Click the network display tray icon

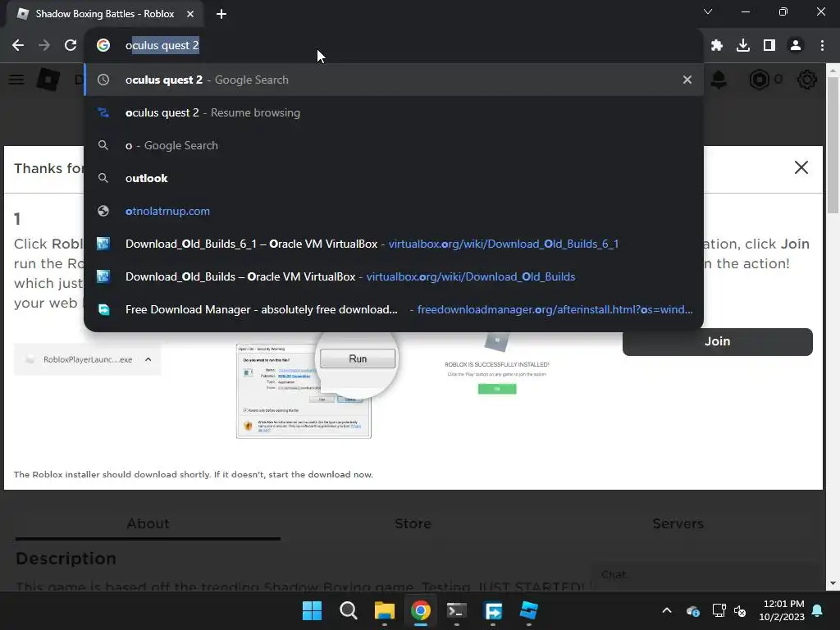719,610
